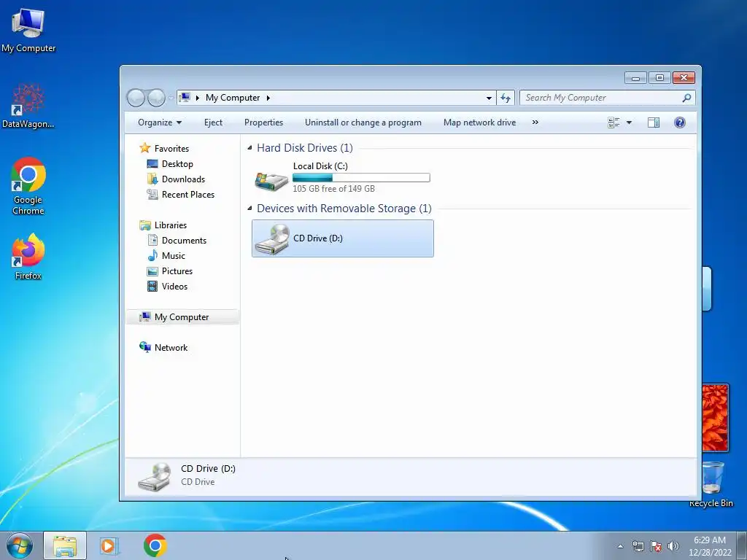The image size is (747, 560).
Task: Click the network status tray icon
Action: (638, 546)
